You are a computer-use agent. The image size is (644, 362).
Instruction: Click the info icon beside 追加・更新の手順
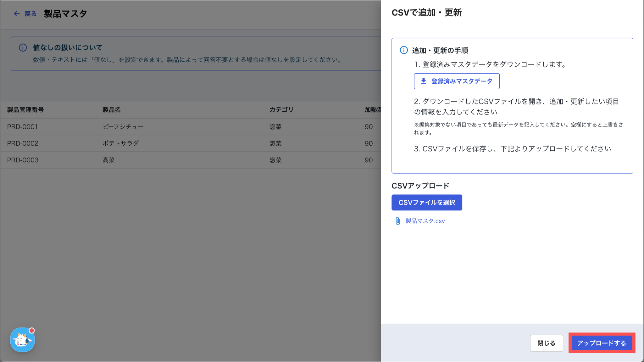coord(403,50)
